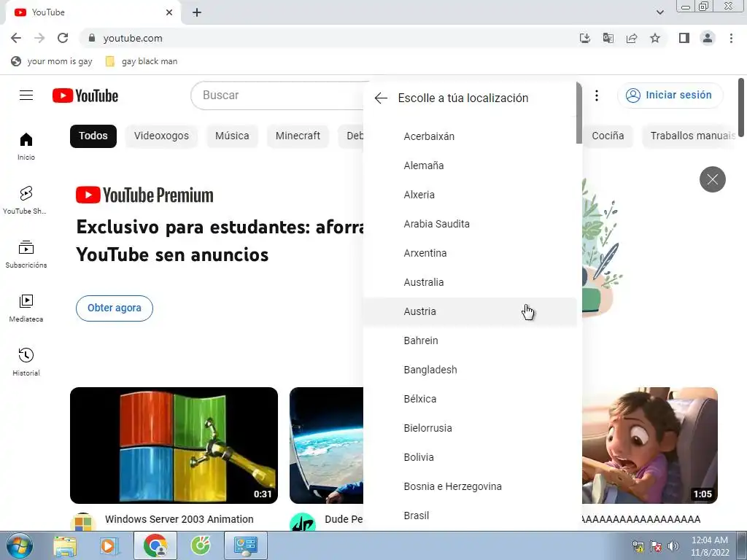
Task: Select the Minecraft filter chip
Action: [298, 136]
